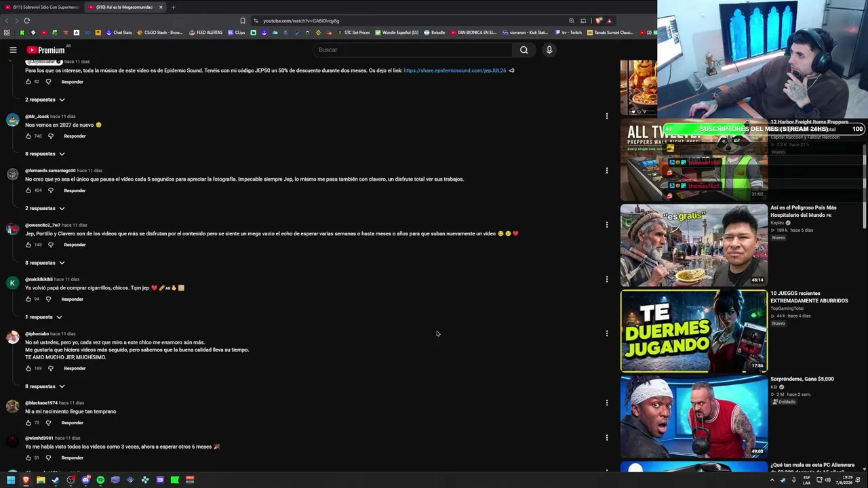Like the comment by @iphoniako
The height and width of the screenshot is (488, 868).
[x=28, y=368]
